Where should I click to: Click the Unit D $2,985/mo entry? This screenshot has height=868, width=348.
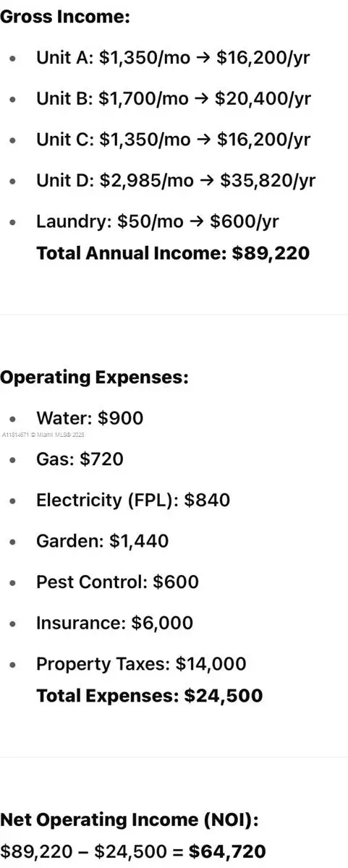(x=176, y=179)
